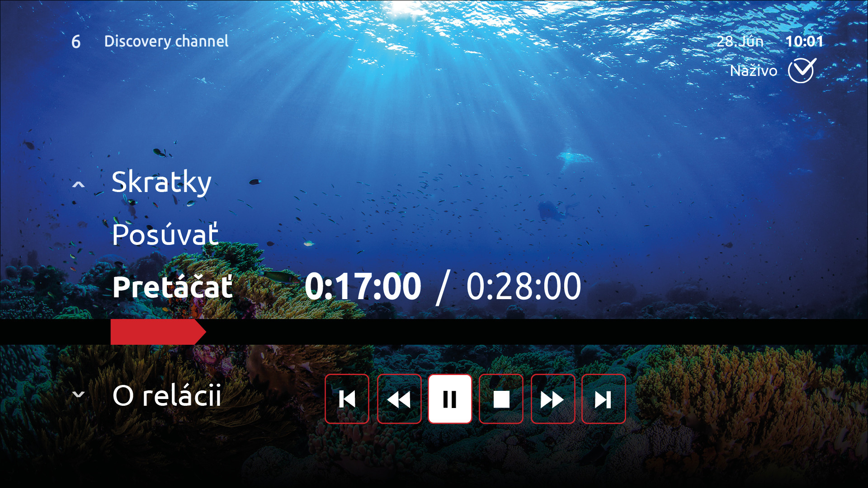Skip to next with the skip-forward icon
The width and height of the screenshot is (868, 488).
pos(604,399)
